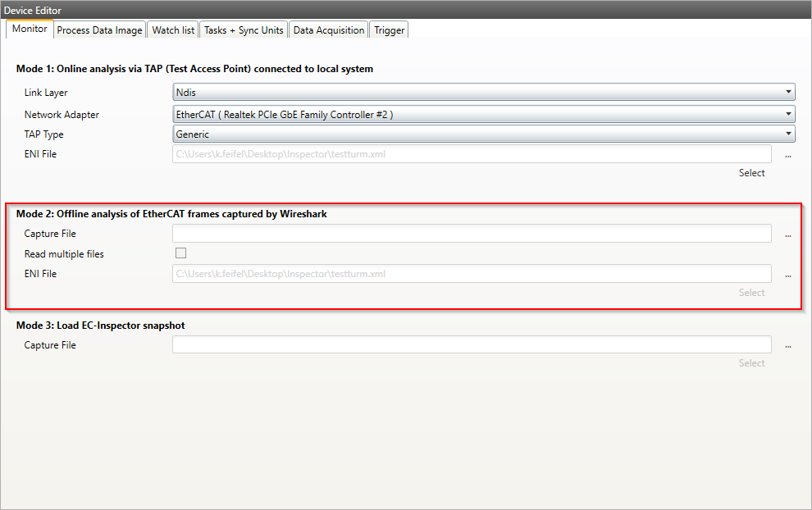
Task: Select Ndis in the Link Layer combo box
Action: tap(476, 92)
